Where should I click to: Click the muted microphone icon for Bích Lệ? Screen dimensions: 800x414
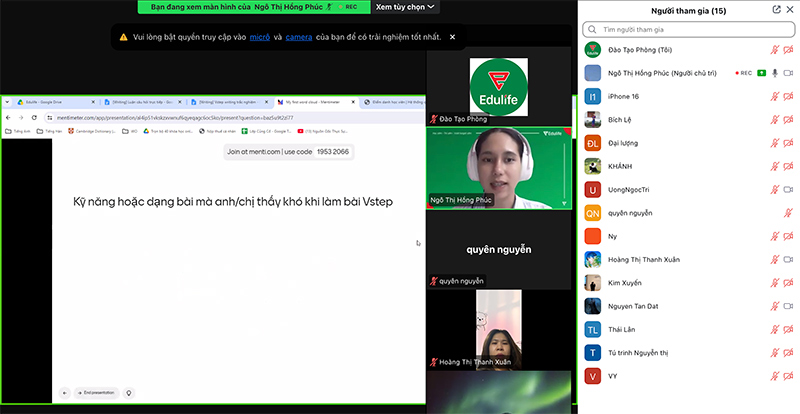[x=774, y=119]
